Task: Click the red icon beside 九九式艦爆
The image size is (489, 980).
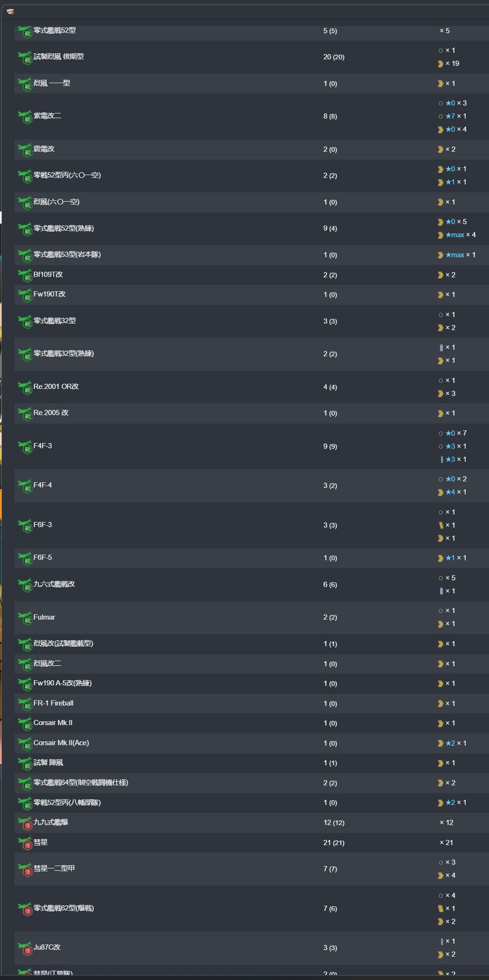Action: click(25, 823)
